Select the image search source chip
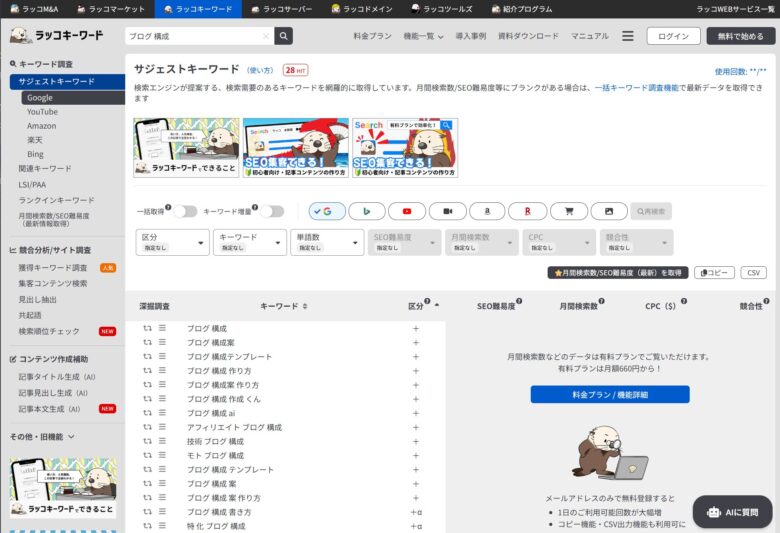 (x=609, y=212)
